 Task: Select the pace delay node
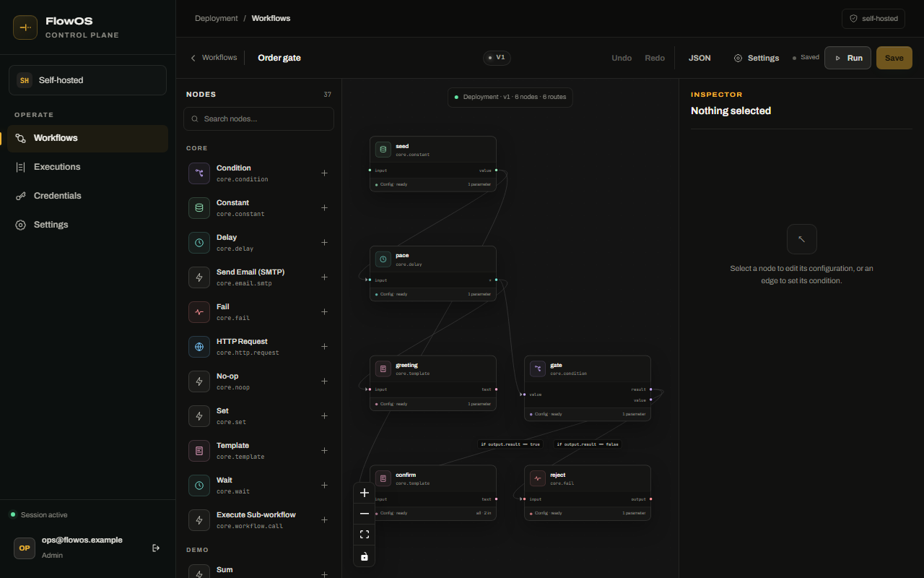[x=433, y=274]
